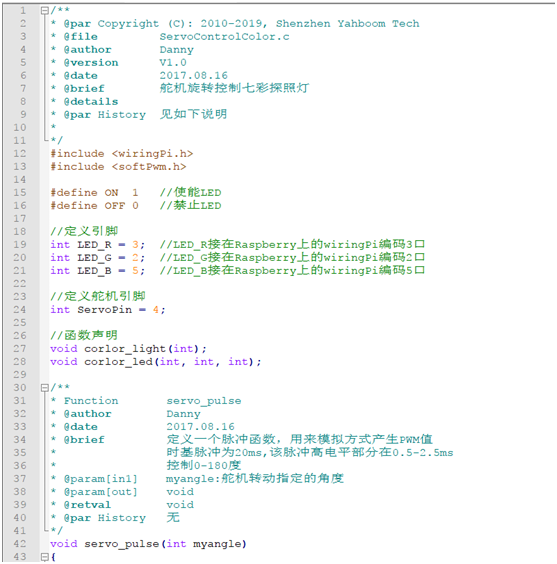Viewport: 557px width, 564px height.
Task: Click the servo_pulse function definition name
Action: click(122, 544)
